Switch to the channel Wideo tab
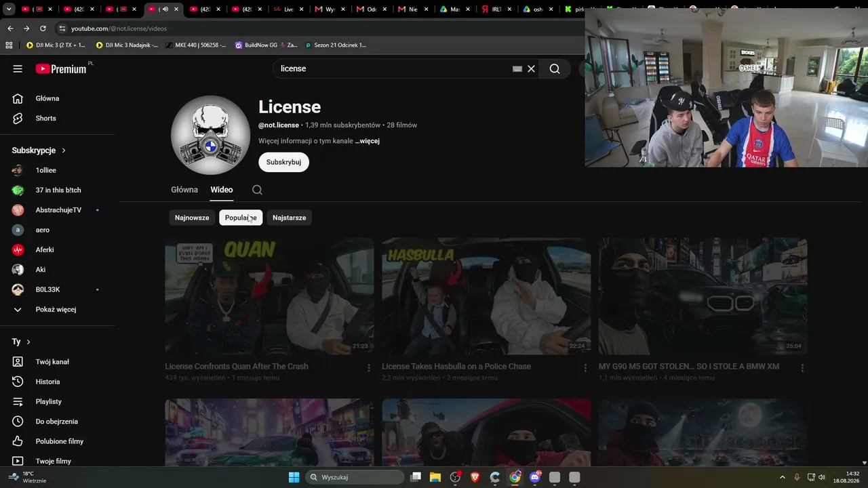Image resolution: width=868 pixels, height=488 pixels. pyautogui.click(x=222, y=190)
